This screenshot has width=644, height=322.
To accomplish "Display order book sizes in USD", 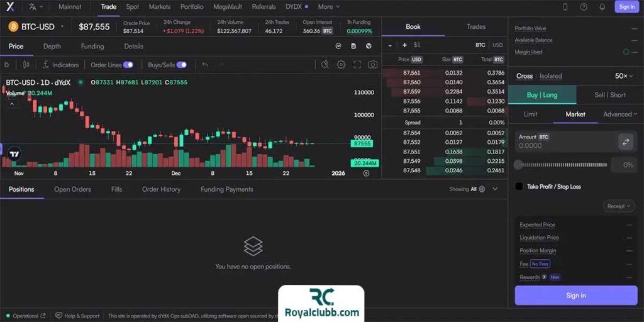I will point(497,45).
